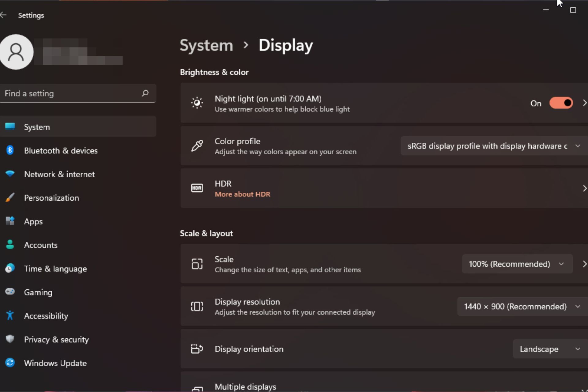Click the back arrow button
The width and height of the screenshot is (588, 392).
4,14
